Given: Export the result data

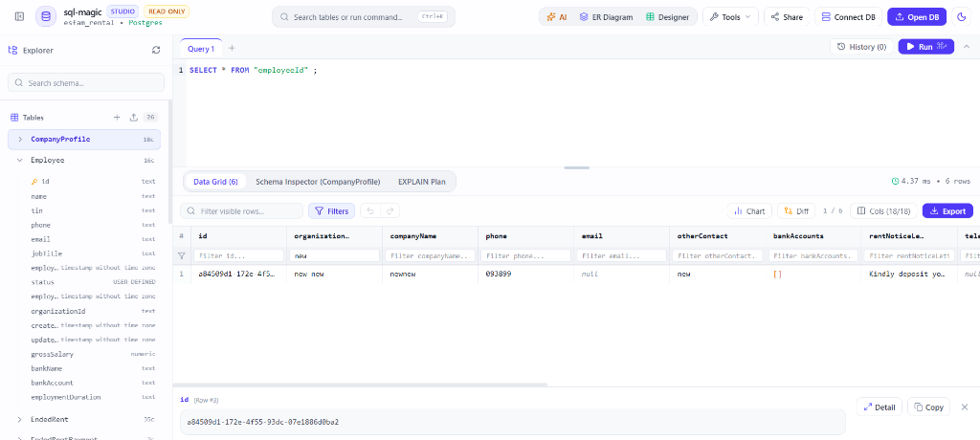Looking at the screenshot, I should coord(947,211).
